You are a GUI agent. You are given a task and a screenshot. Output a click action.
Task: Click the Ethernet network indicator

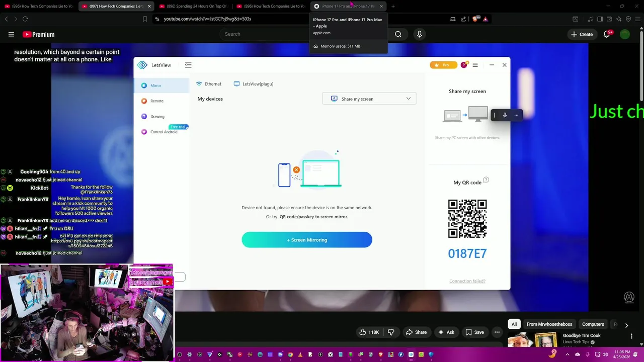pyautogui.click(x=209, y=84)
